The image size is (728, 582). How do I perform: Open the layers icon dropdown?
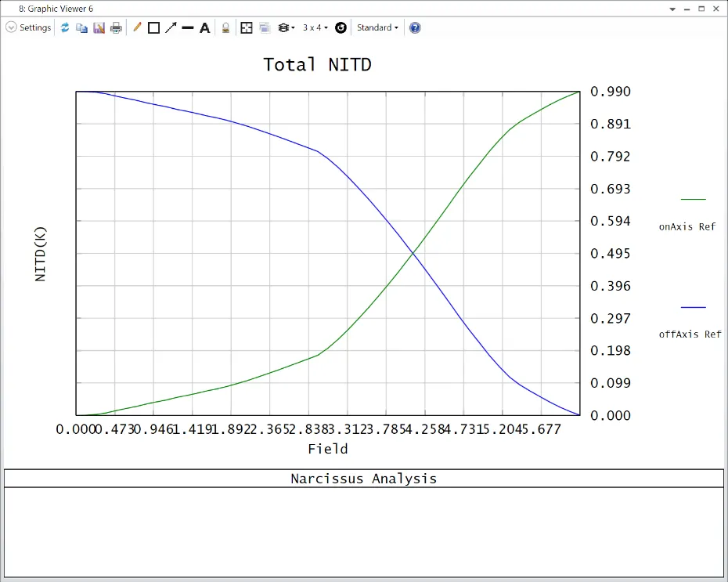[x=287, y=27]
